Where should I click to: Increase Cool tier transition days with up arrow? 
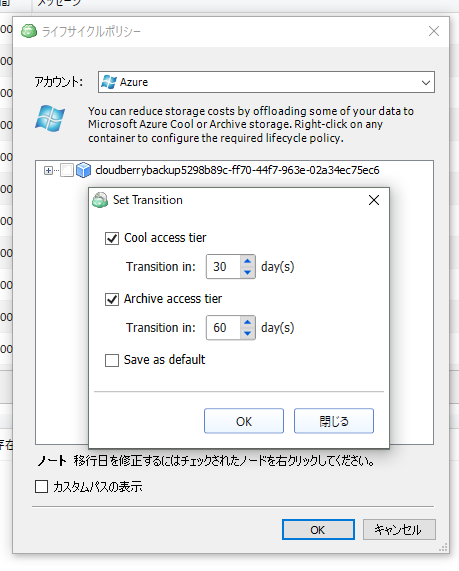point(247,261)
